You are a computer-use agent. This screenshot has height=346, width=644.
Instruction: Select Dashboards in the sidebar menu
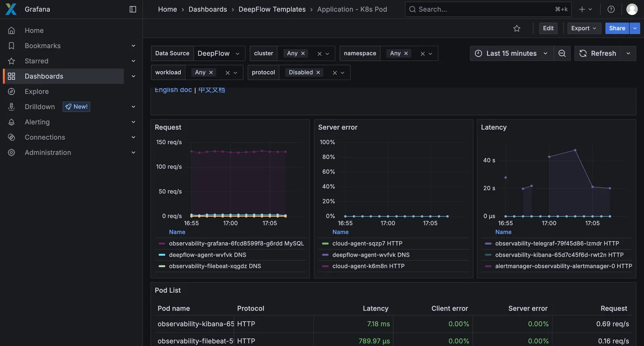(x=44, y=77)
